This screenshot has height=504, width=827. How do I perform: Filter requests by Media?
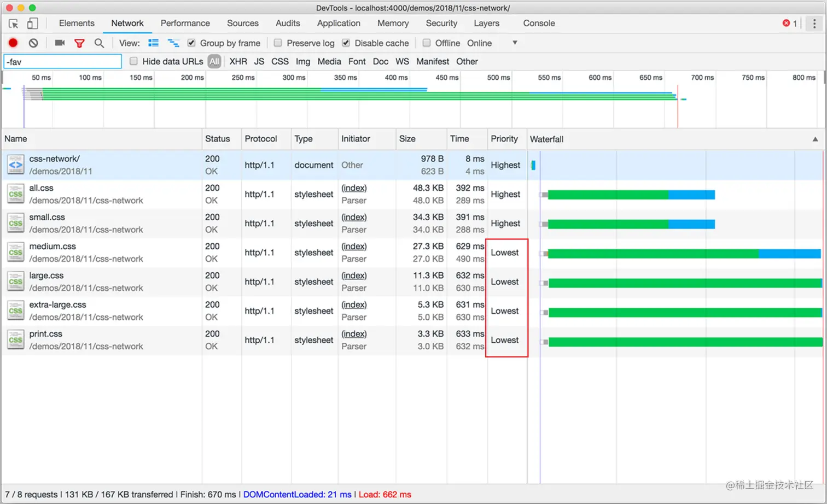point(329,62)
